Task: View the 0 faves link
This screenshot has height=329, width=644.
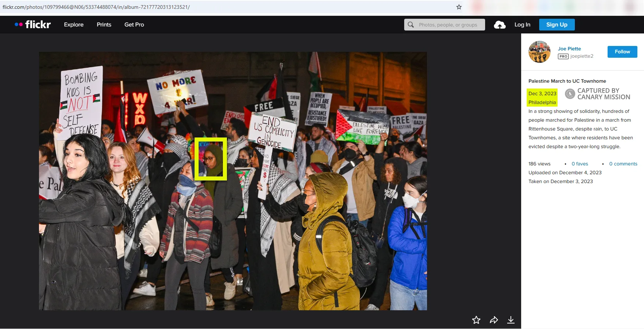Action: tap(580, 164)
